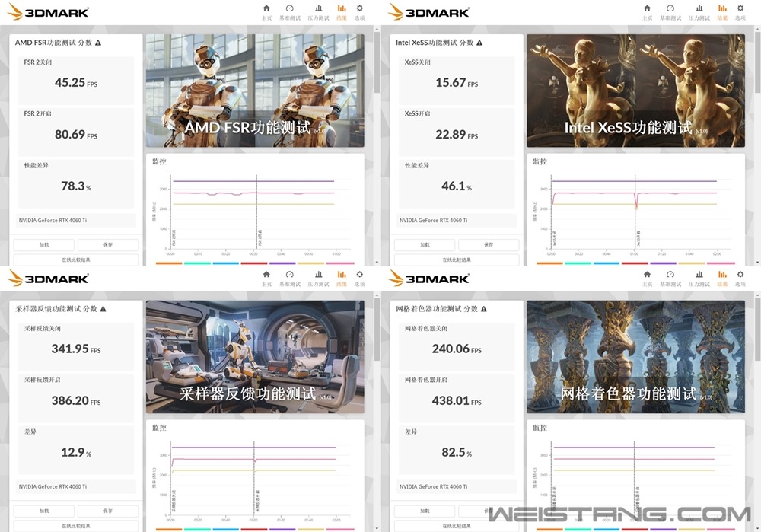Click the 3DMARK logo in 网格着色器 window

tap(428, 278)
